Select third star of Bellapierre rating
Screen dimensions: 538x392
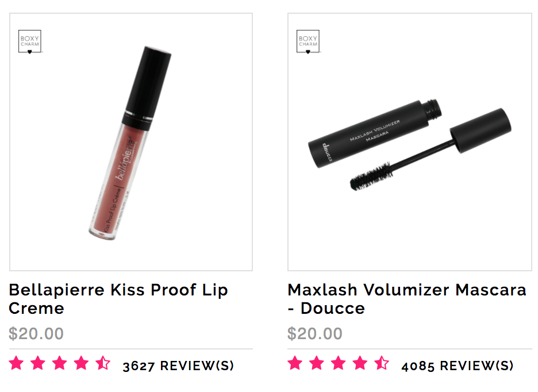[x=60, y=363]
